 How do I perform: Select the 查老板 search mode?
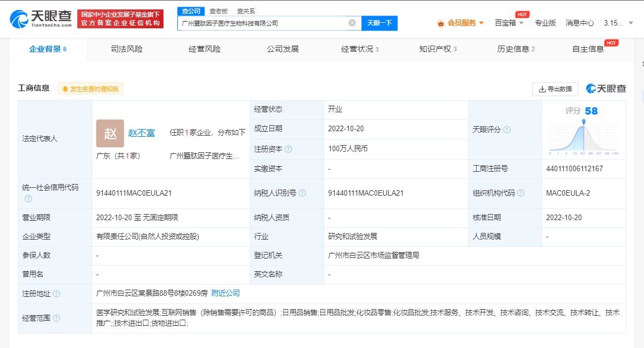click(x=219, y=11)
